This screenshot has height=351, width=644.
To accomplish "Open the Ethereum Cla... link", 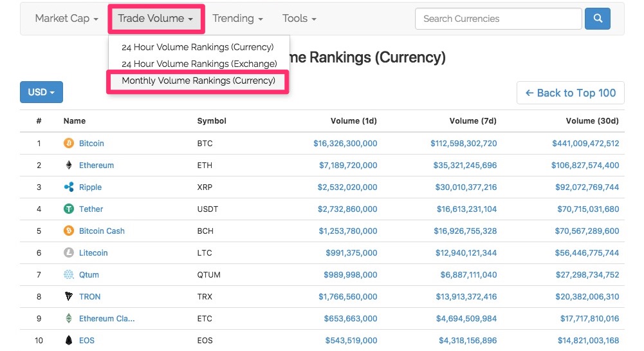I will click(x=107, y=319).
